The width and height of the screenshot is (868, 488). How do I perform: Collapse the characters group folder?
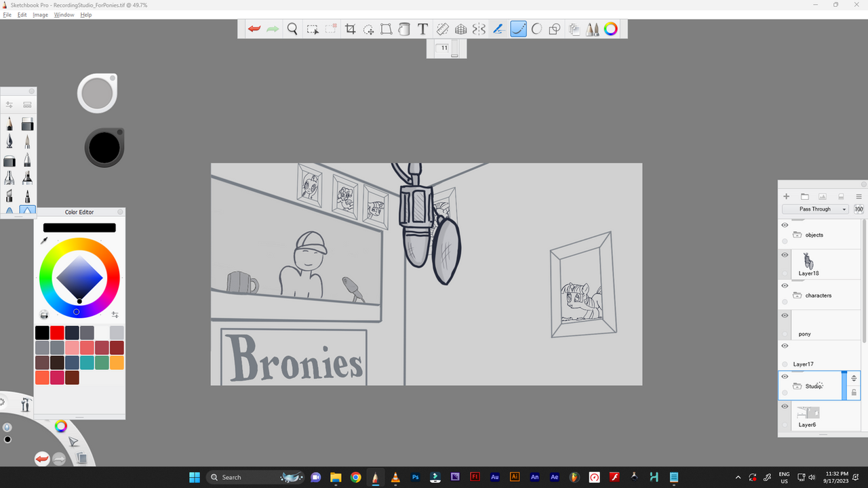tap(797, 296)
